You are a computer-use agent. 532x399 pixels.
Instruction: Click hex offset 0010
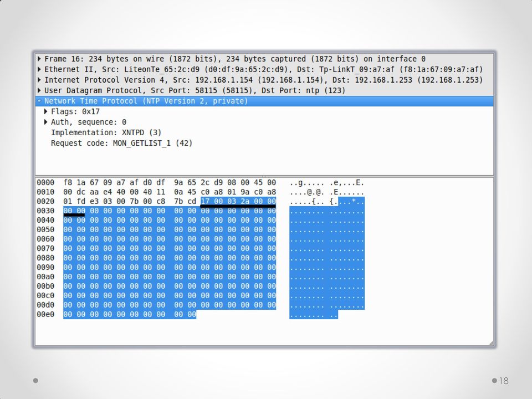[x=45, y=192]
